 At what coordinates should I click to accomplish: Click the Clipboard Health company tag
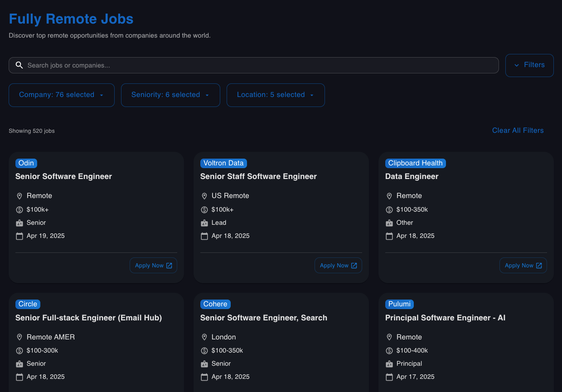click(416, 163)
